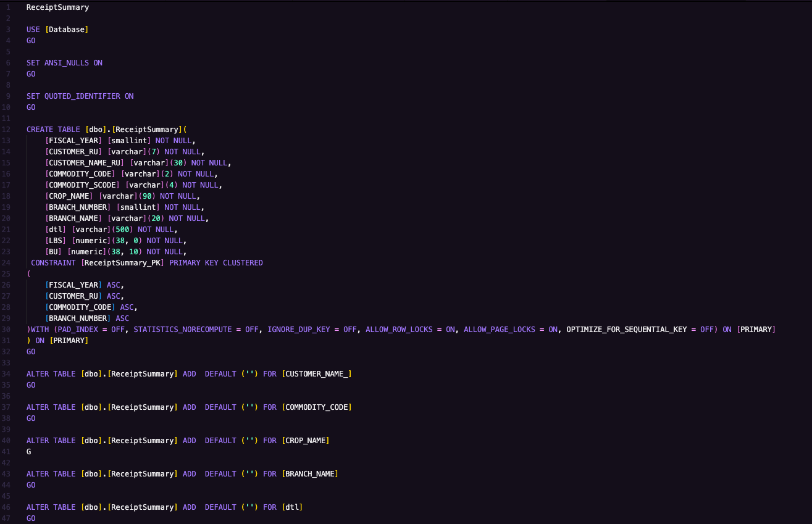Click line number 47 in the gutter
Image resolution: width=812 pixels, height=524 pixels.
point(7,518)
